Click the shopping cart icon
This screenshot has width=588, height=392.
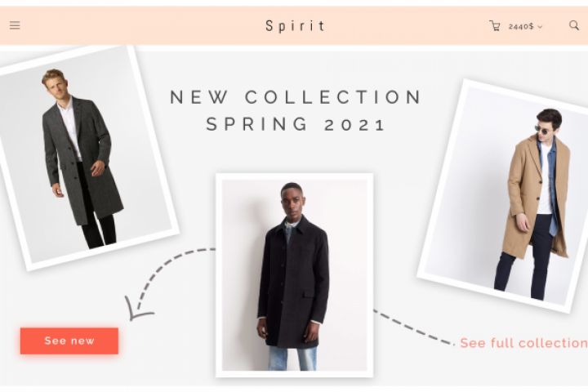pos(495,26)
